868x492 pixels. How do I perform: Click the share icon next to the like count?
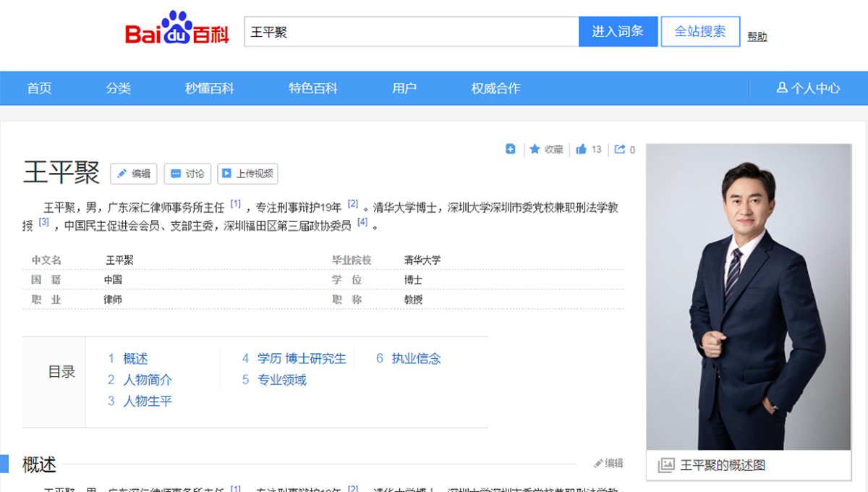pyautogui.click(x=620, y=149)
